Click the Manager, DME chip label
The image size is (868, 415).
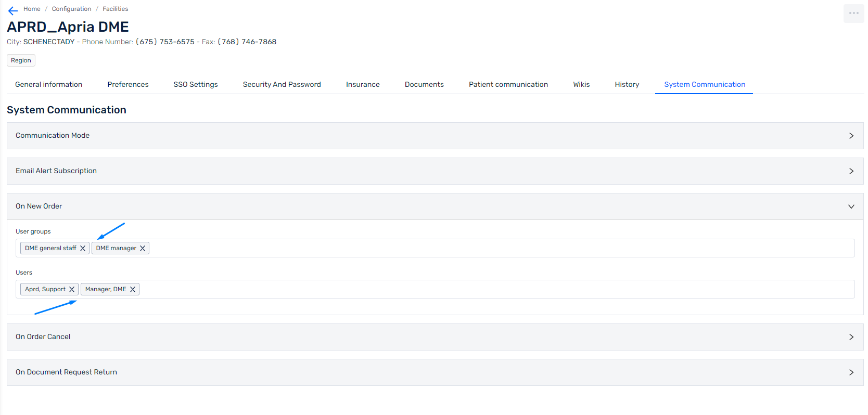tap(106, 289)
